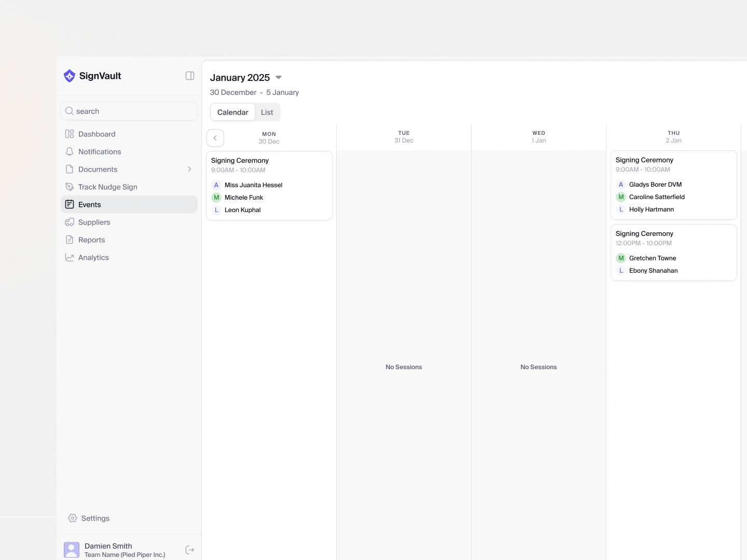Open Reports from the sidebar
This screenshot has height=560, width=747.
tap(129, 240)
